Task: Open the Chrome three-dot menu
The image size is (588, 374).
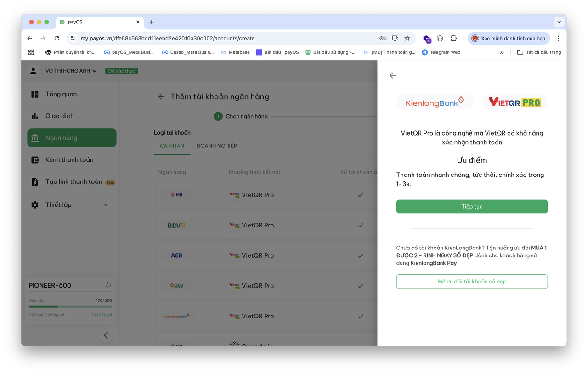Action: 558,38
